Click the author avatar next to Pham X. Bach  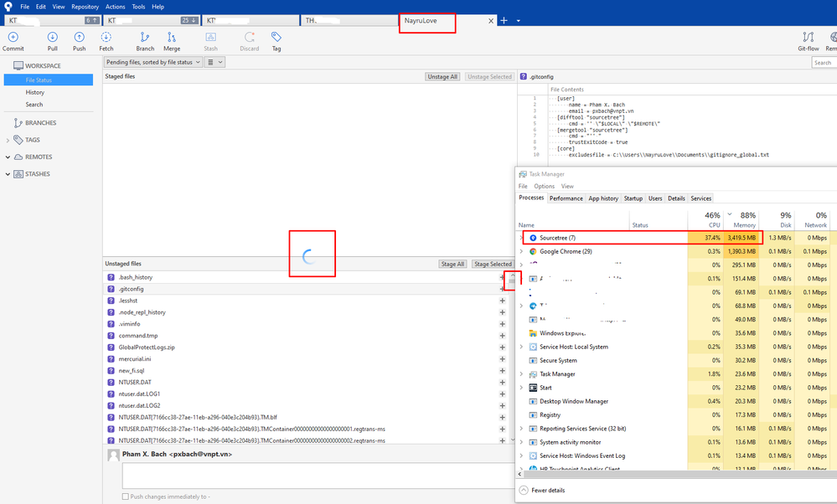(113, 455)
